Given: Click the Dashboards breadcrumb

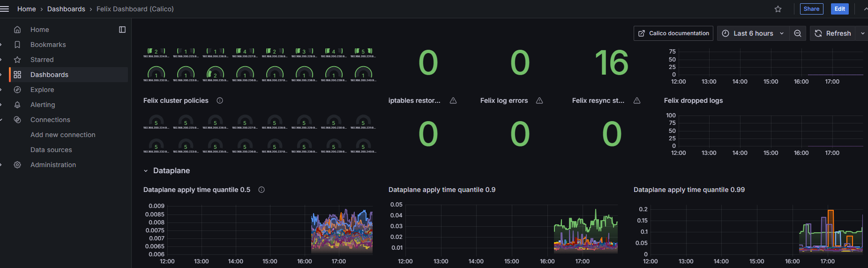Looking at the screenshot, I should [x=66, y=9].
